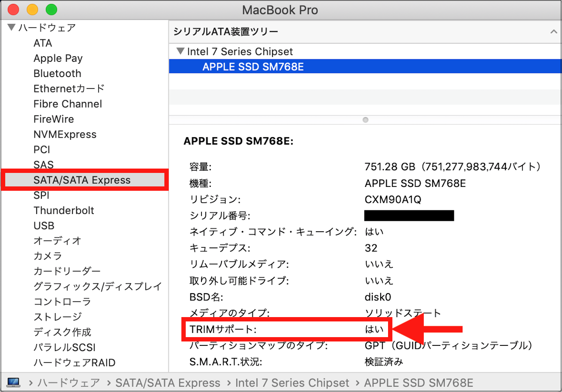The width and height of the screenshot is (562, 392).
Task: Open the オーディオ section
Action: (x=58, y=241)
